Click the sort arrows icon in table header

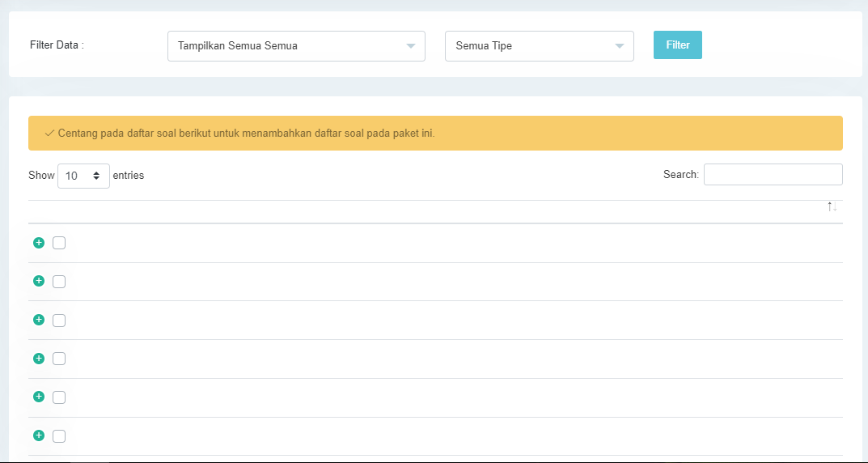point(832,207)
